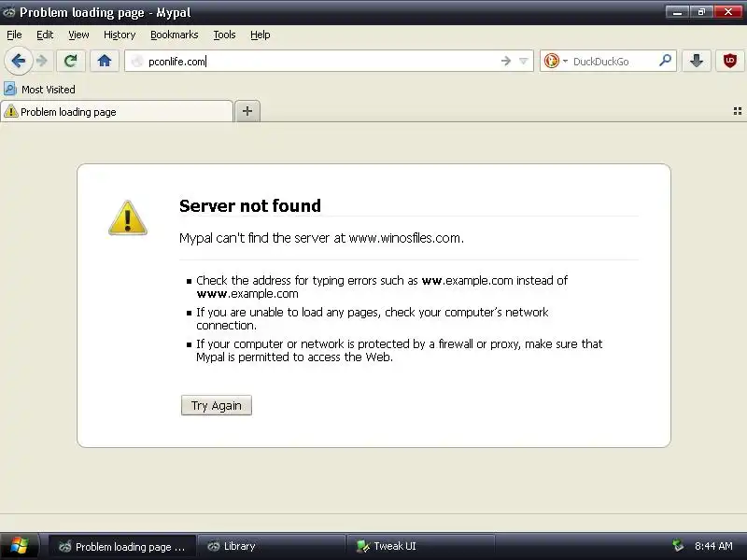Open the Most Visited bookmark folder

[x=39, y=89]
